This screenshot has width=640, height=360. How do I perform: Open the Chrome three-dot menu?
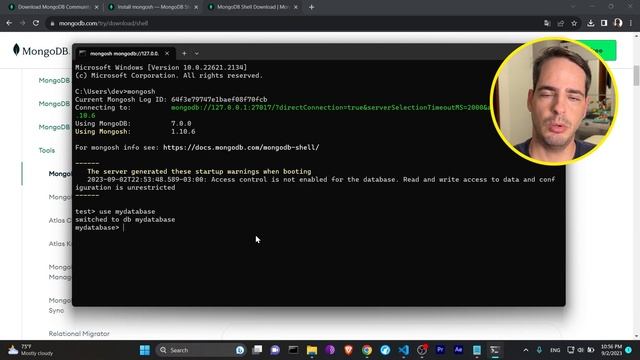[x=631, y=23]
